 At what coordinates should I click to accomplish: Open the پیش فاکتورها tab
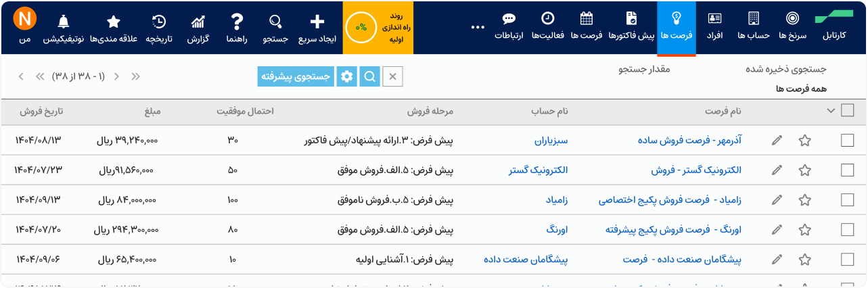tap(631, 27)
